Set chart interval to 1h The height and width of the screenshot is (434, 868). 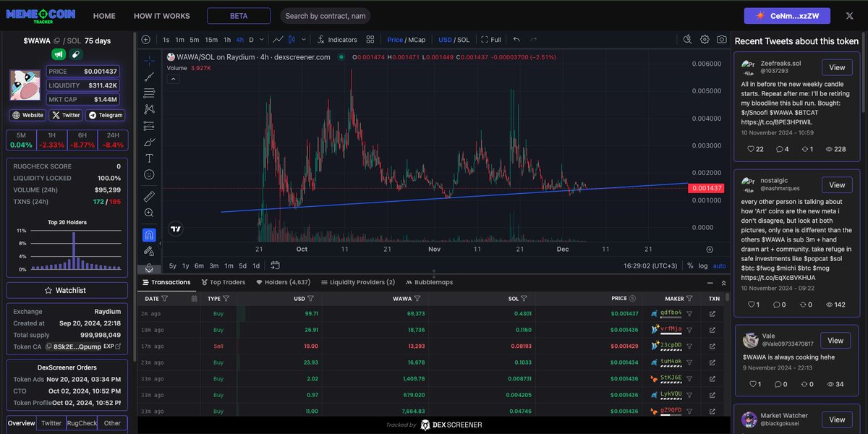[x=227, y=40]
